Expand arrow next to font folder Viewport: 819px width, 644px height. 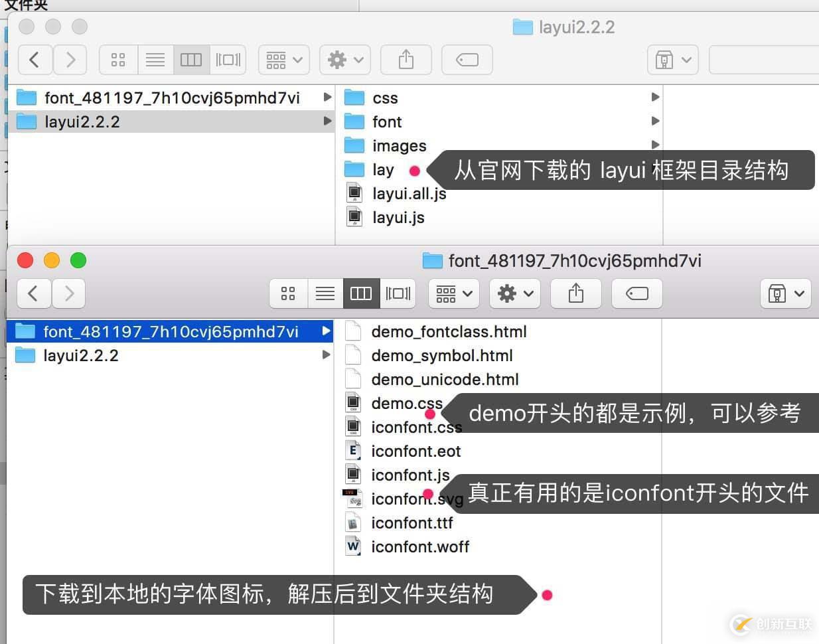point(655,121)
